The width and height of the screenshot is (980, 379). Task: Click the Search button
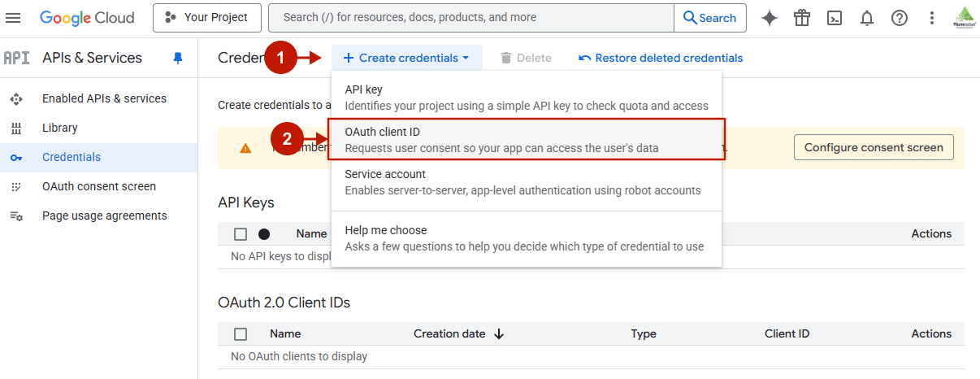(710, 18)
